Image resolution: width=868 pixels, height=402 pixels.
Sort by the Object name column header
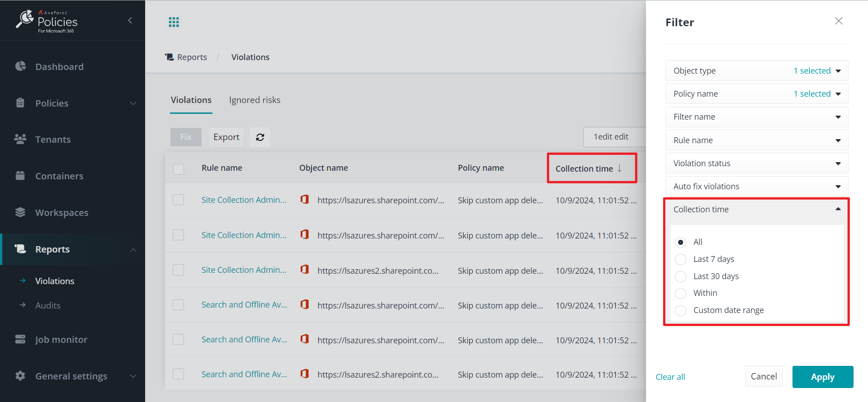tap(324, 168)
